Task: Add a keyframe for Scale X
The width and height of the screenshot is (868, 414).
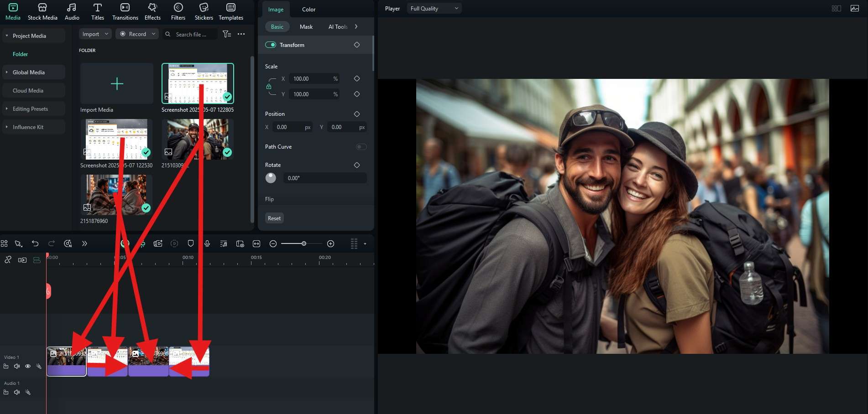Action: tap(357, 78)
